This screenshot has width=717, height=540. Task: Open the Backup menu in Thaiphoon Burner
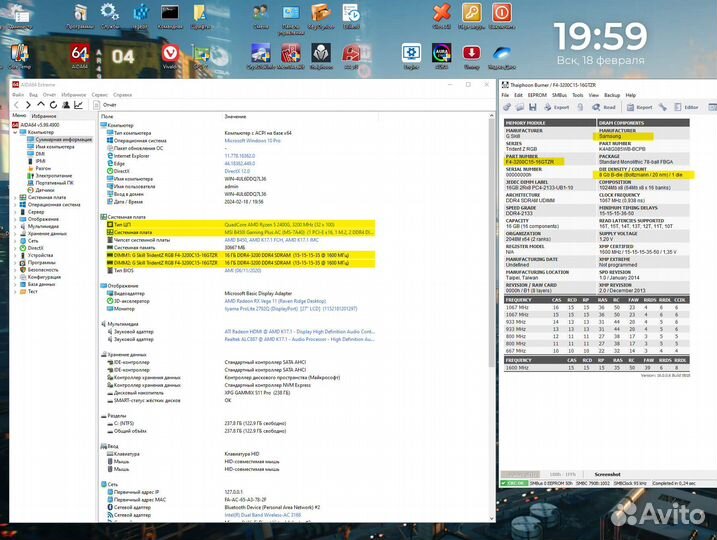click(612, 95)
